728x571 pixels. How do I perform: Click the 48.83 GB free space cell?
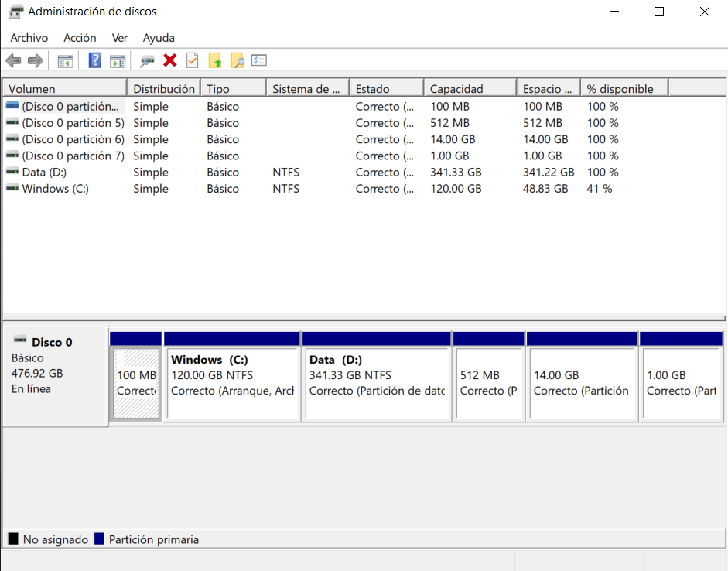click(x=545, y=189)
